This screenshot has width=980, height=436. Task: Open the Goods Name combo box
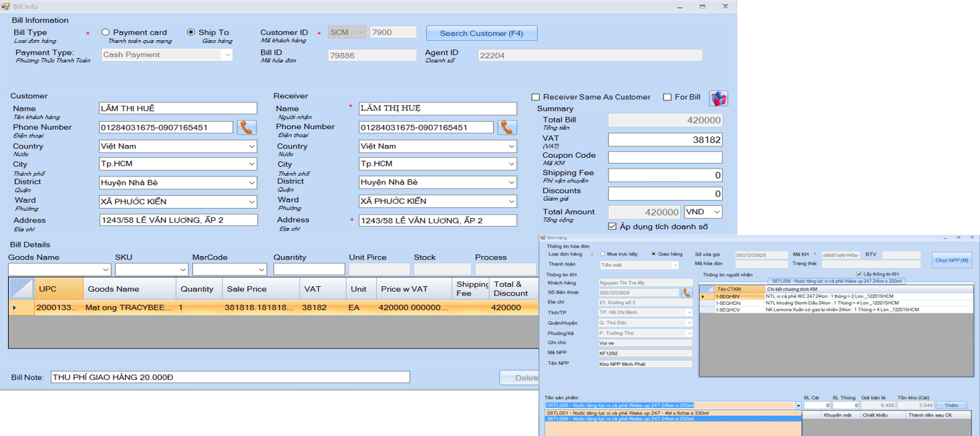pyautogui.click(x=106, y=269)
